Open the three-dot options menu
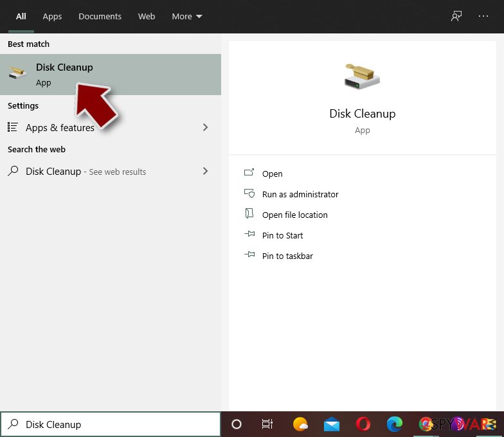Screen dimensions: 504x437 coord(483,16)
